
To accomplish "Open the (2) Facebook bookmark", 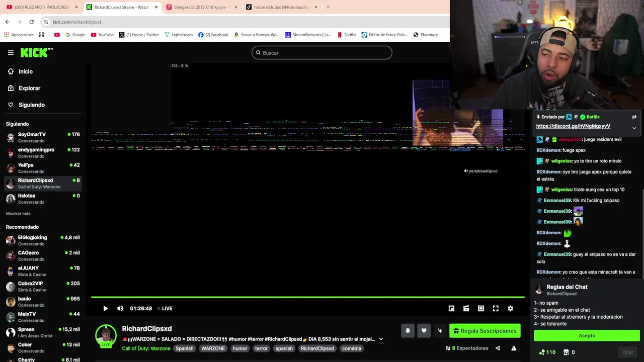I will [x=213, y=35].
